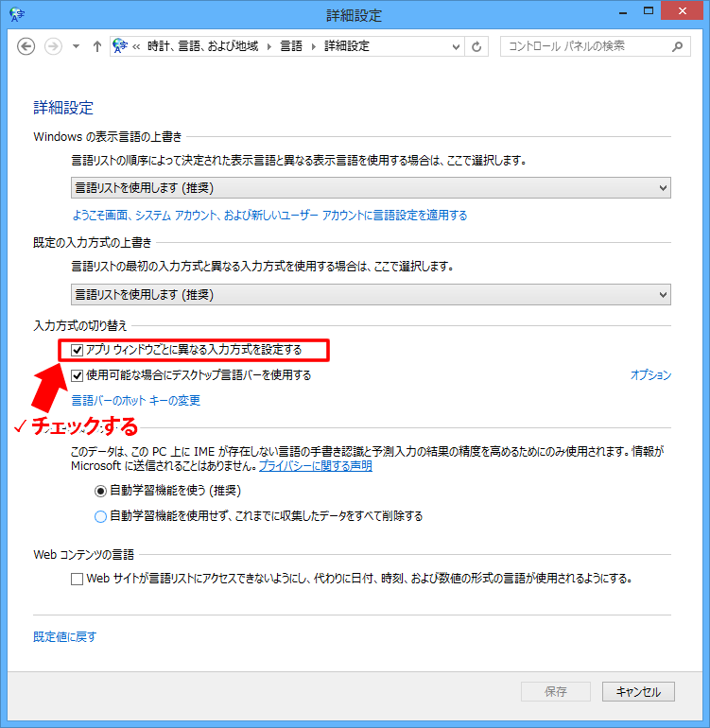Click the キャンセル button
Image resolution: width=710 pixels, height=728 pixels.
coord(638,691)
